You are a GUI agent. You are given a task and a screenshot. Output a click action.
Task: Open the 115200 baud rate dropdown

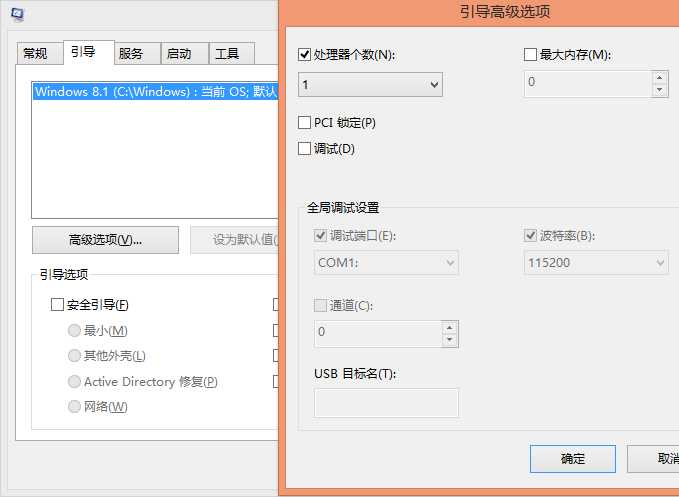click(596, 263)
